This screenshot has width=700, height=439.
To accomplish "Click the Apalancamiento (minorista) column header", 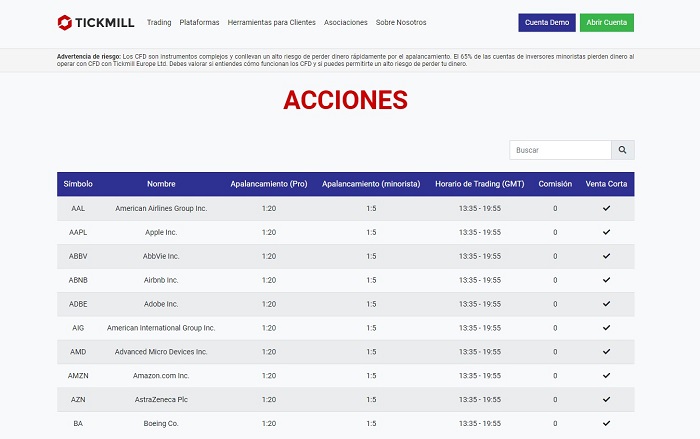I will click(x=371, y=184).
